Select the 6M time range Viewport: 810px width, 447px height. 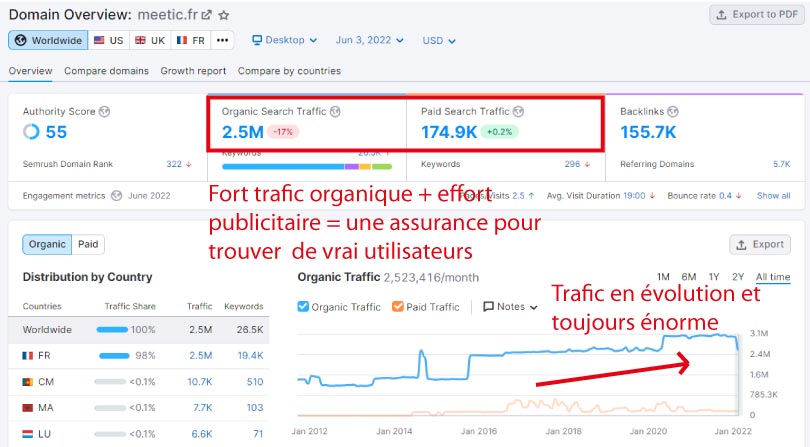click(689, 277)
